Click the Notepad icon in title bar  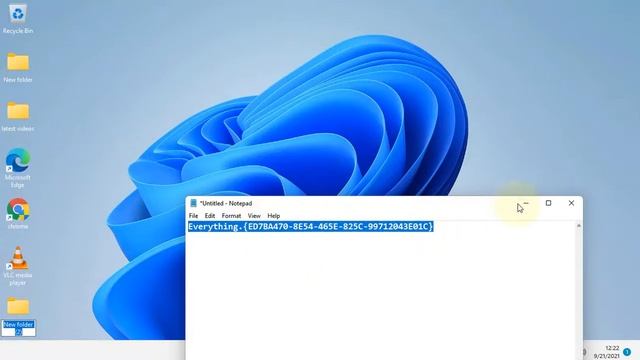pos(193,203)
